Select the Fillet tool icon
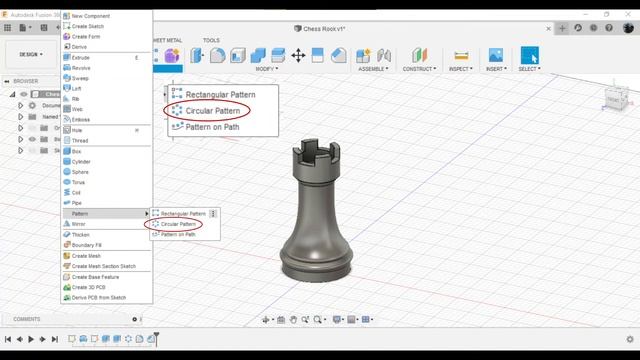 pos(218,56)
